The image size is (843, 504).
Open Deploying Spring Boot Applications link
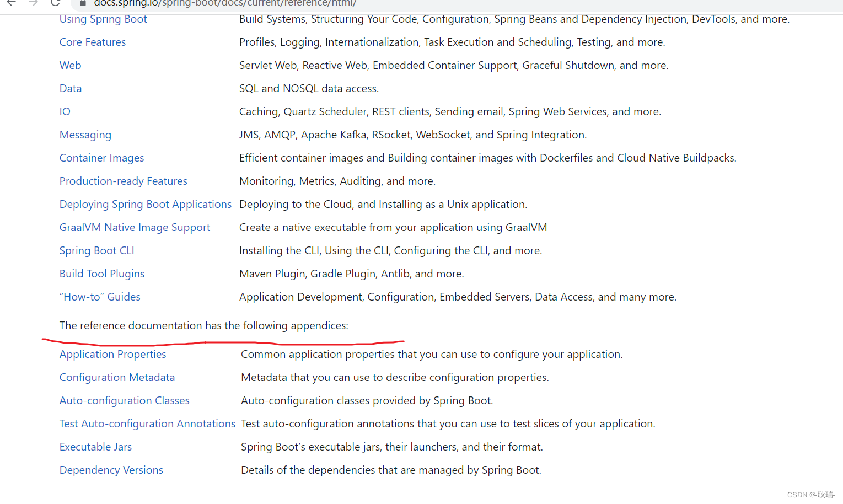[146, 205]
